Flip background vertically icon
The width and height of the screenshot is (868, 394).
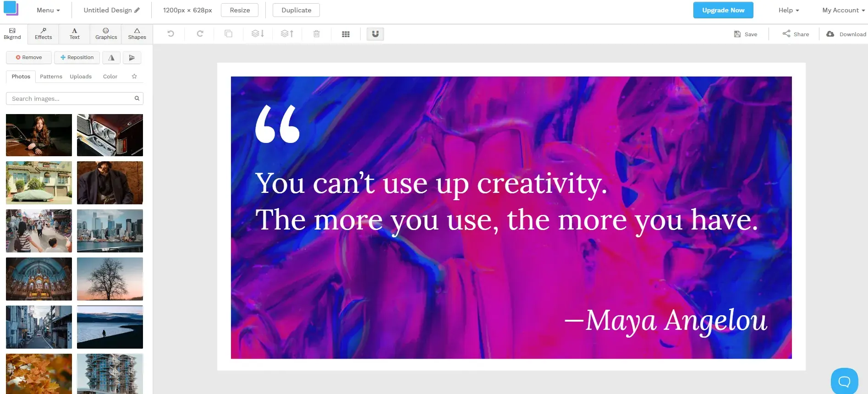pos(132,58)
